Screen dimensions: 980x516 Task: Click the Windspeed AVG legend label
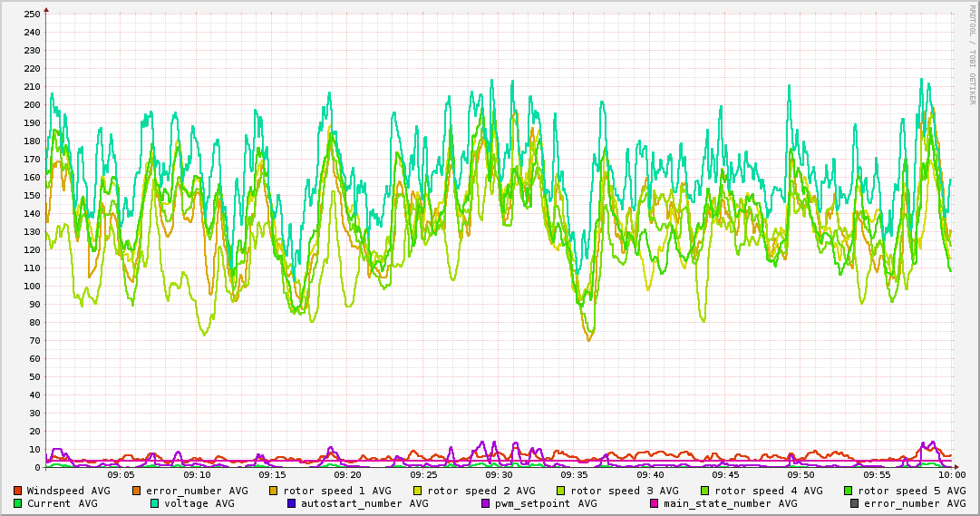pos(68,491)
